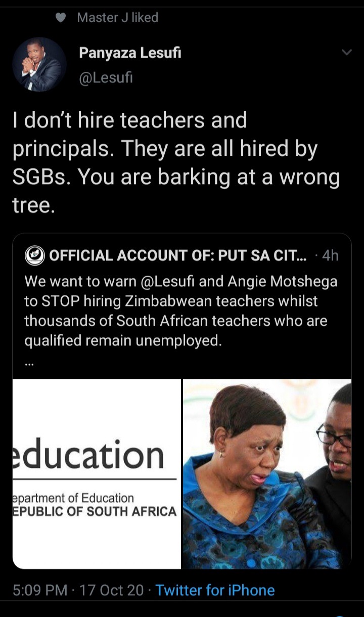
Task: Open the quoted tweet text about Zimbabwean teachers
Action: (180, 311)
